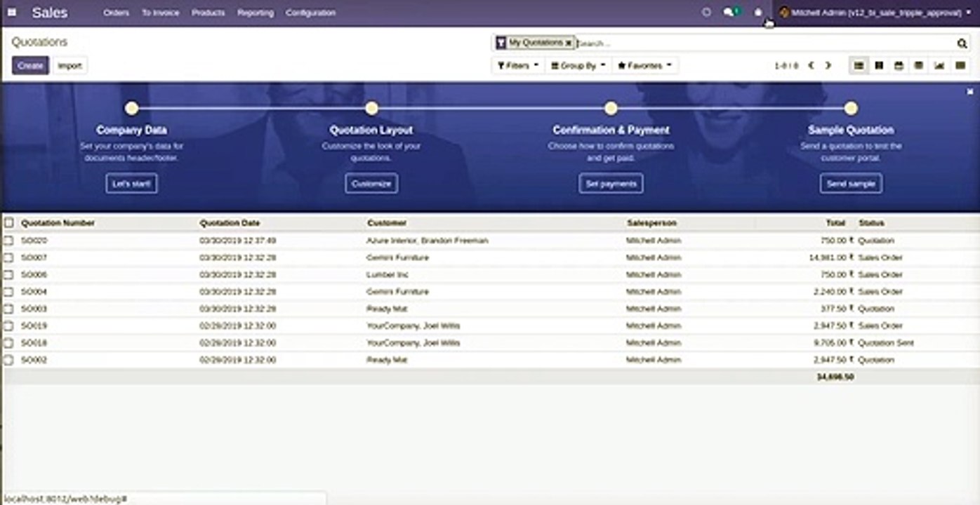
Task: Click the record pager counter
Action: 786,65
